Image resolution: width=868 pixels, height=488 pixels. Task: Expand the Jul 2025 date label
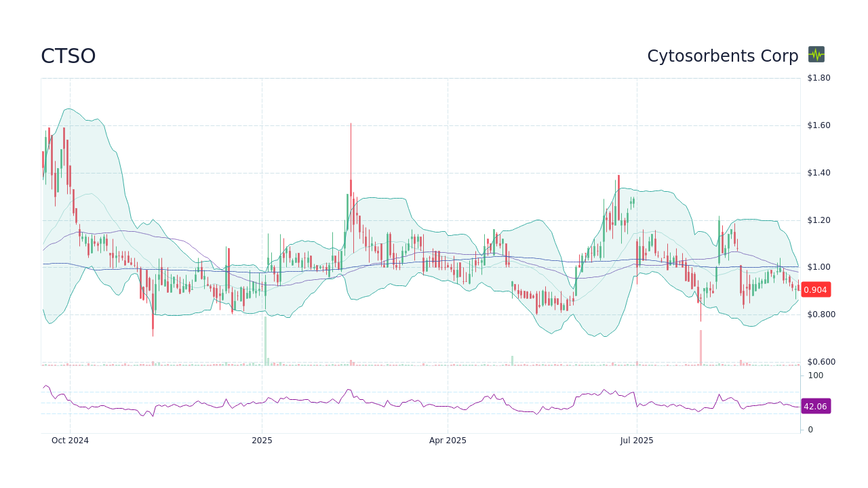pos(636,441)
